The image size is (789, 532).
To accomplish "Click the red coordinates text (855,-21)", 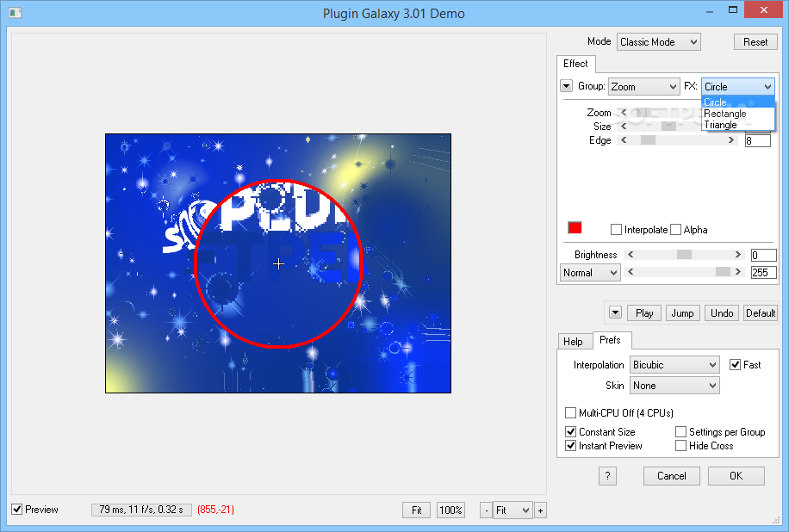I will tap(215, 510).
